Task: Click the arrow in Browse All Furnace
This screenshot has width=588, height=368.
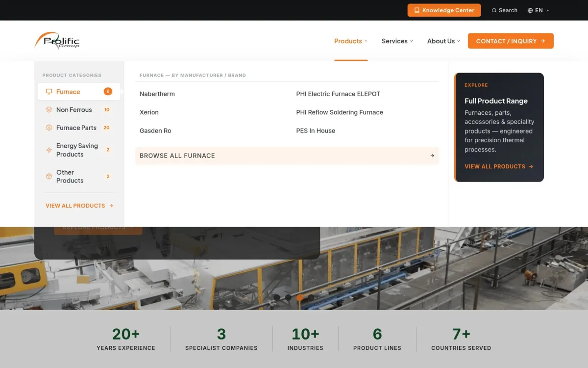Action: [432, 156]
